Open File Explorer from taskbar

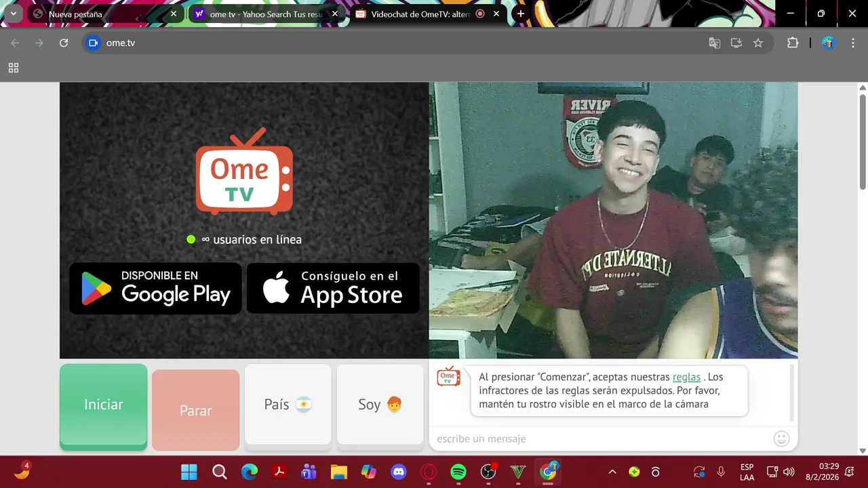(339, 472)
